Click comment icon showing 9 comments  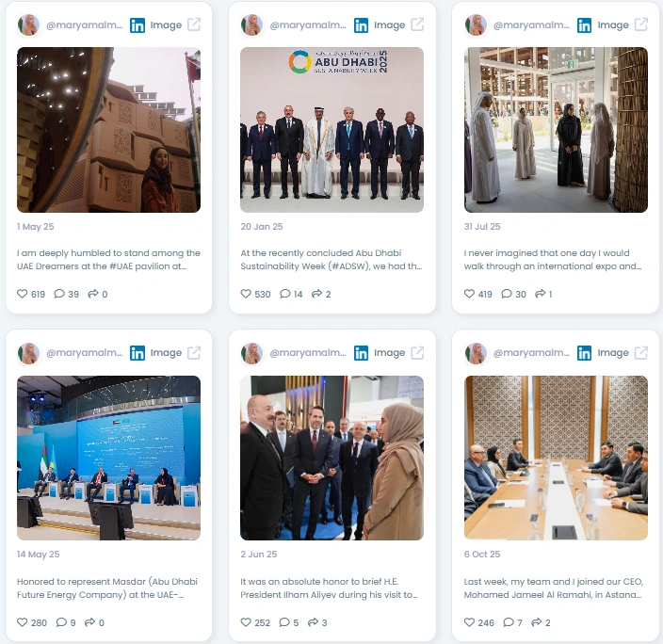(x=61, y=622)
